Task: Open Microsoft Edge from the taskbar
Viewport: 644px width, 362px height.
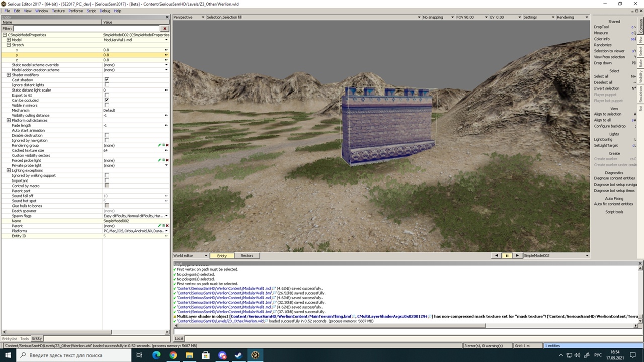Action: coord(156,355)
